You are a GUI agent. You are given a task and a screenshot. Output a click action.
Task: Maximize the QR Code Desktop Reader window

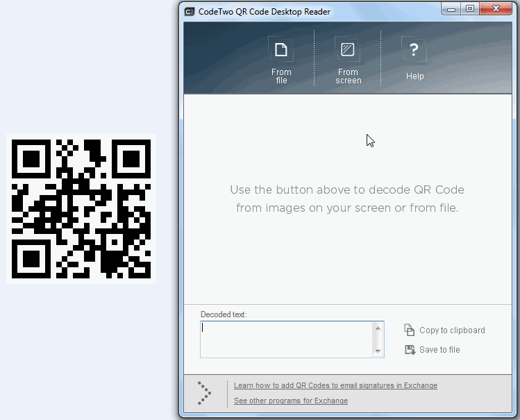[470, 9]
